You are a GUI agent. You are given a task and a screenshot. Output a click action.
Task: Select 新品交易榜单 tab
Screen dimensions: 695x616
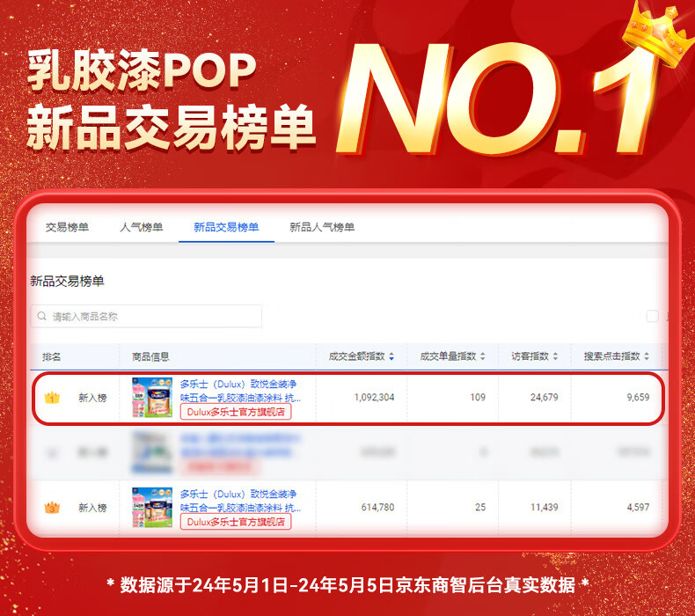click(x=226, y=227)
